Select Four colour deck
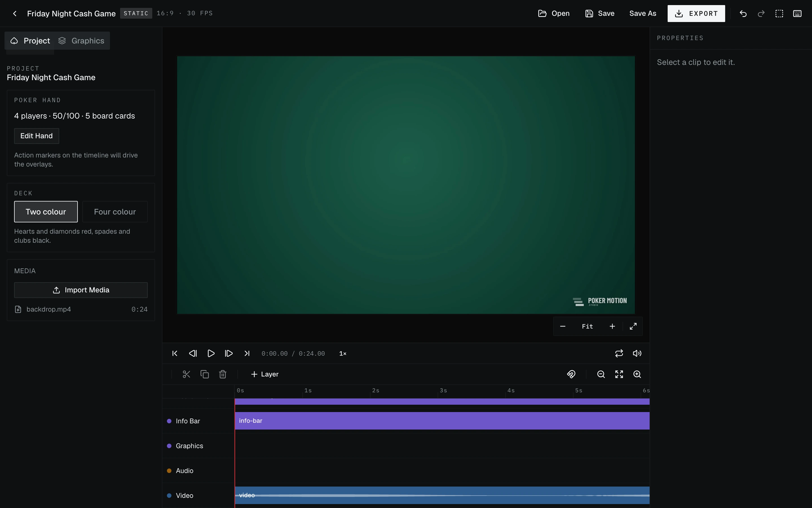 coord(115,212)
